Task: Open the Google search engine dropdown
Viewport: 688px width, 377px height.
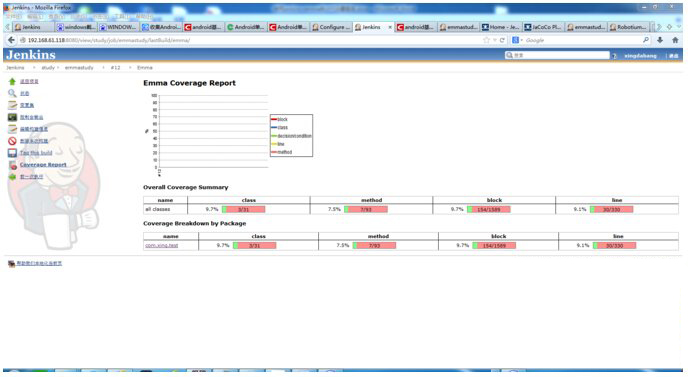Action: click(x=517, y=40)
